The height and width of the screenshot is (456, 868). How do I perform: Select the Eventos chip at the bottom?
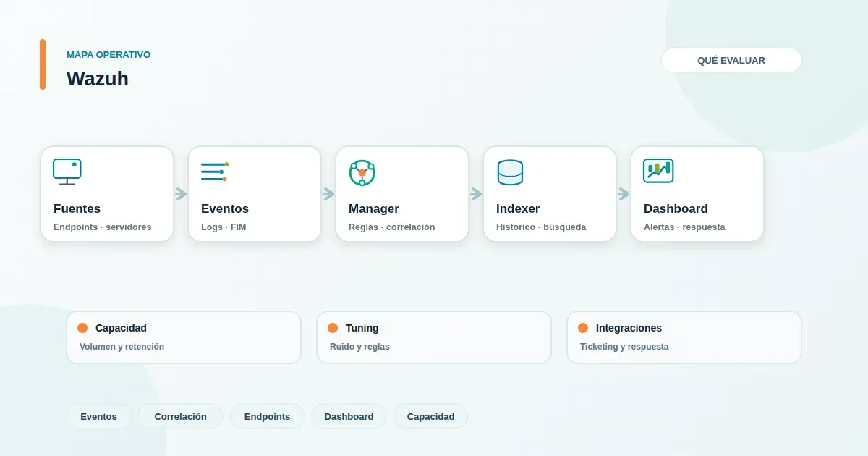tap(99, 416)
